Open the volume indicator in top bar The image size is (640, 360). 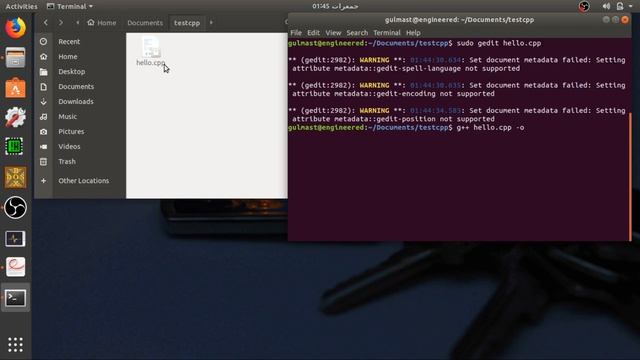pos(606,6)
